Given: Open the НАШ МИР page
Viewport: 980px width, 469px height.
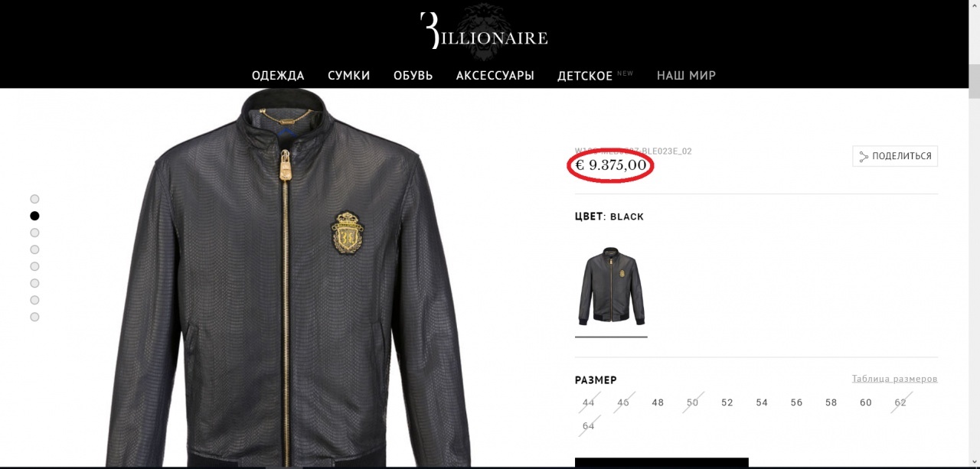Looking at the screenshot, I should tap(686, 76).
